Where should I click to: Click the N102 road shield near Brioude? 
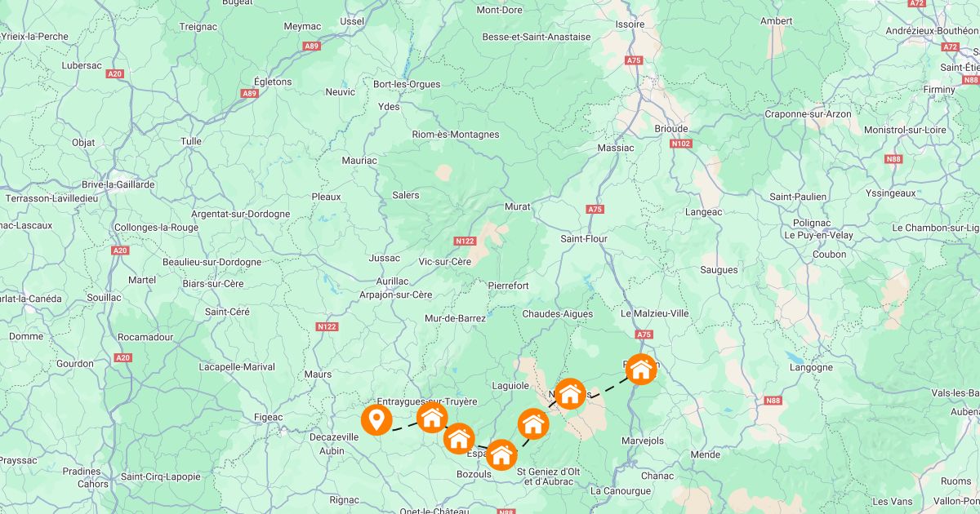(x=680, y=144)
